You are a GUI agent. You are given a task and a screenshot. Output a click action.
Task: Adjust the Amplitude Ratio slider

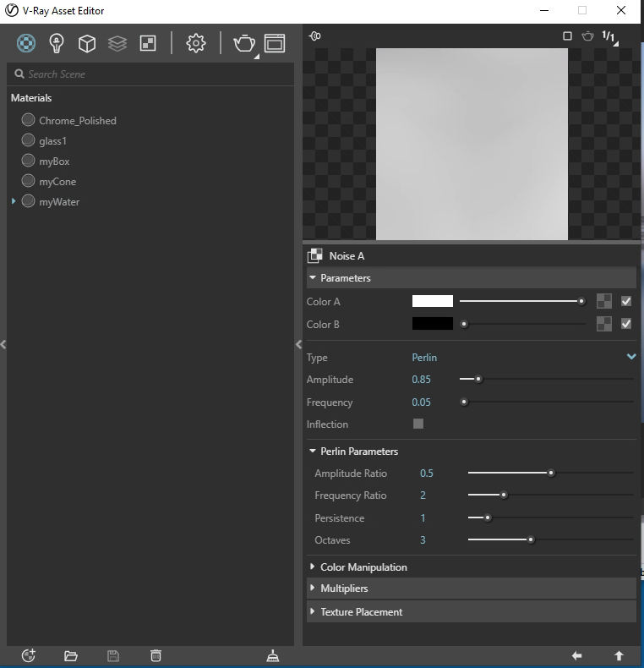click(551, 473)
